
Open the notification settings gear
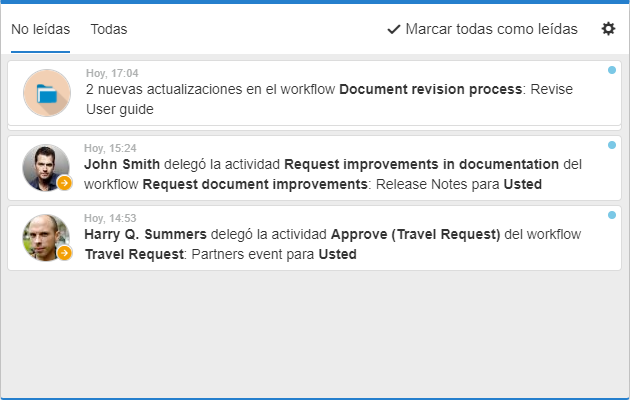pos(608,29)
